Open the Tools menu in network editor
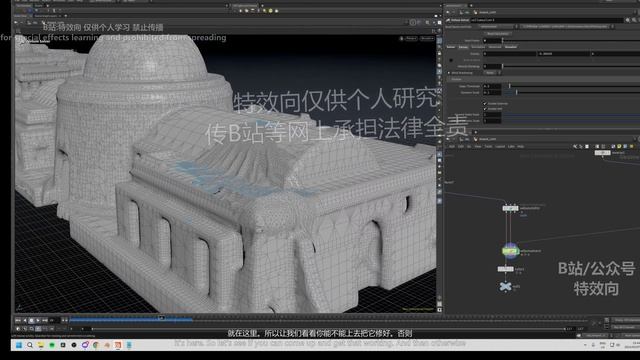 click(x=488, y=146)
